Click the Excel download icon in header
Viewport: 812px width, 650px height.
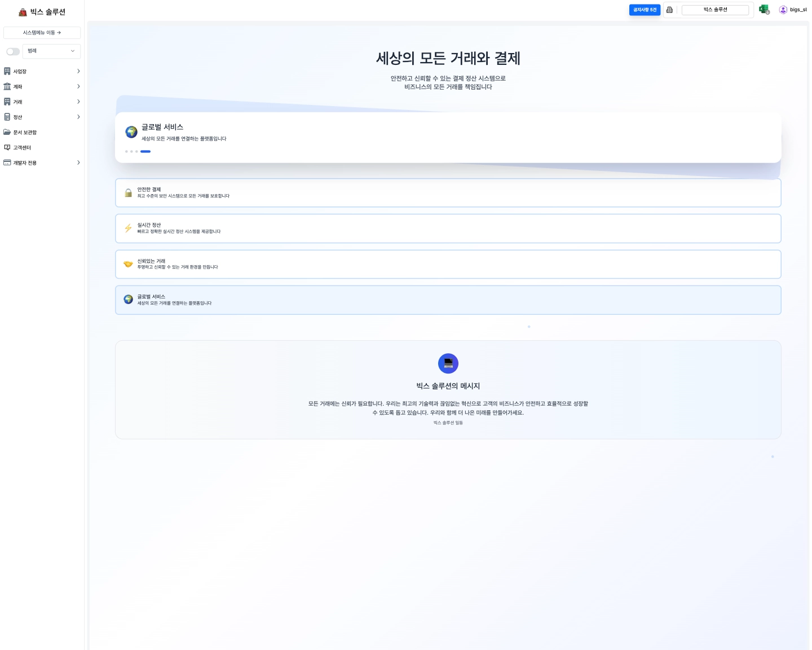pos(764,8)
